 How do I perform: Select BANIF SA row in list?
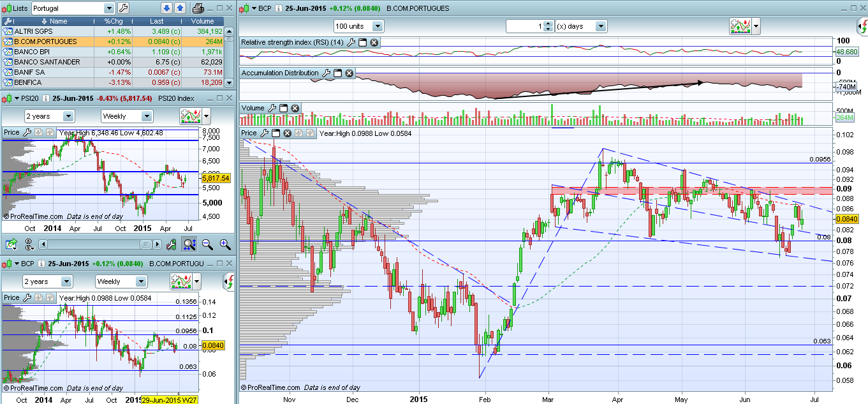point(113,72)
